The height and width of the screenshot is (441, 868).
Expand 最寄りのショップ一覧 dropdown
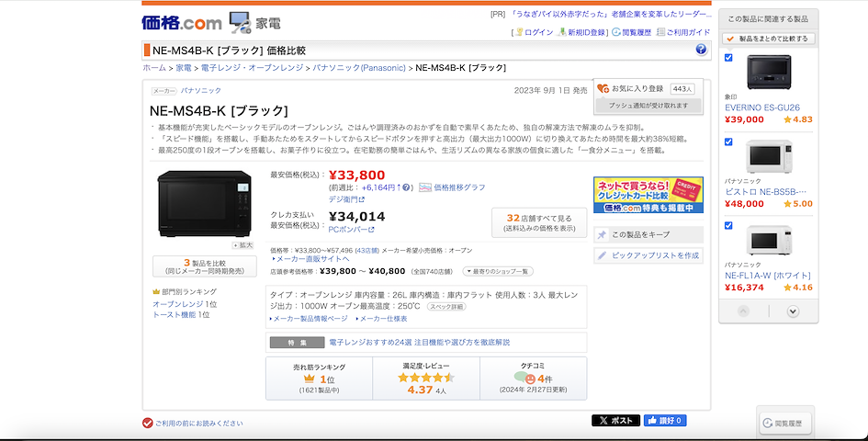[x=498, y=271]
